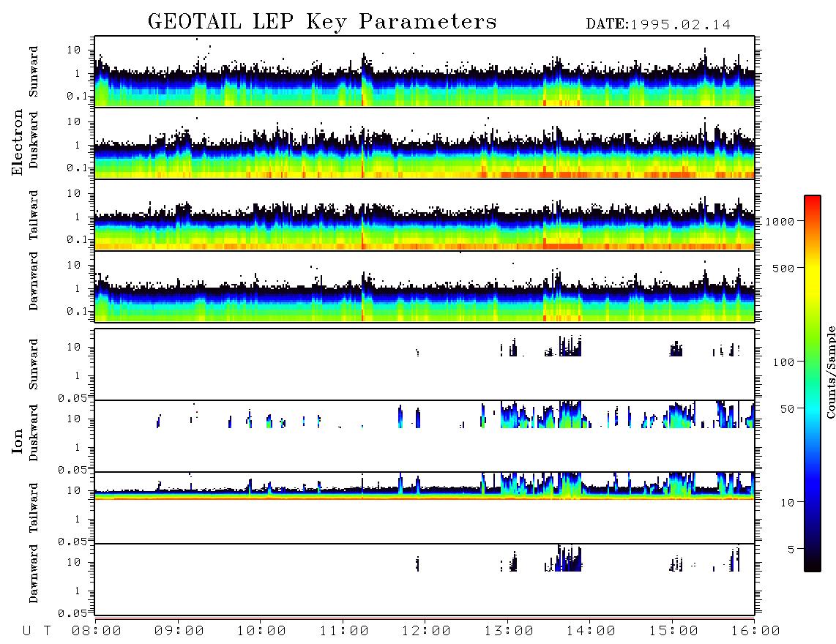Screen dimensions: 836x644
Task: Select the Electron Sunward axis label
Action: [x=34, y=72]
